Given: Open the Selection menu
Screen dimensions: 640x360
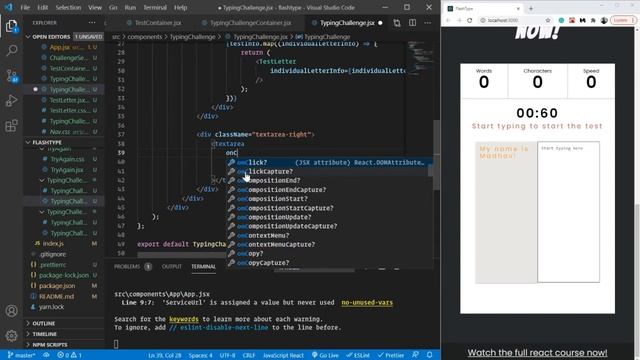Looking at the screenshot, I should (68, 7).
